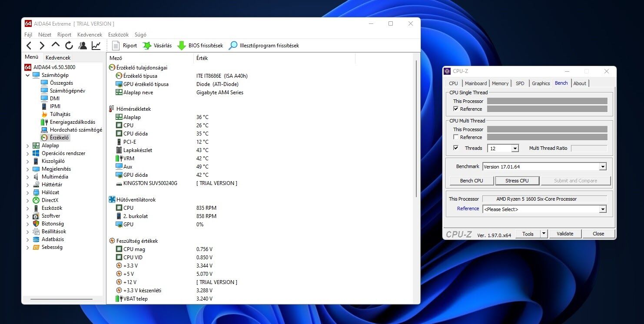Screen dimensions: 644x324
Task: Expand the Megjelenítés tree node
Action: [28, 169]
